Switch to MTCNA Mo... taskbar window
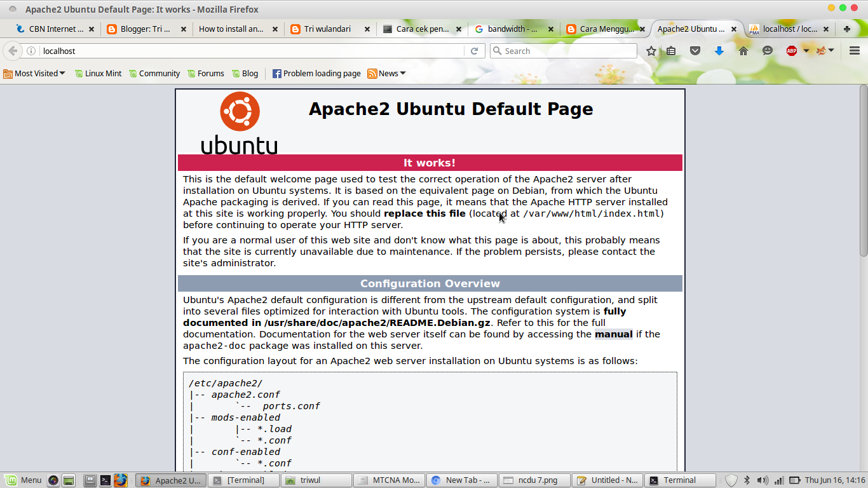This screenshot has height=488, width=868. 388,480
